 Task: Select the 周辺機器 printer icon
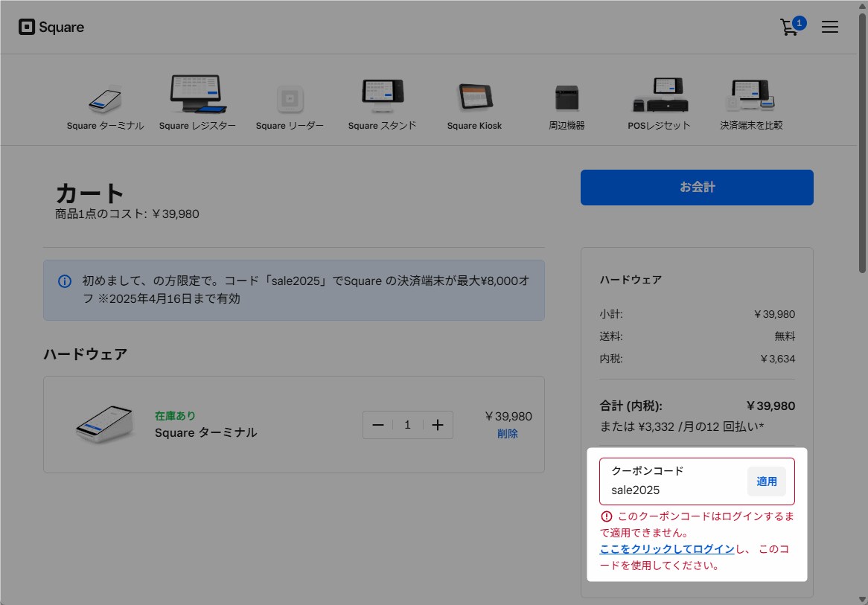[x=567, y=98]
